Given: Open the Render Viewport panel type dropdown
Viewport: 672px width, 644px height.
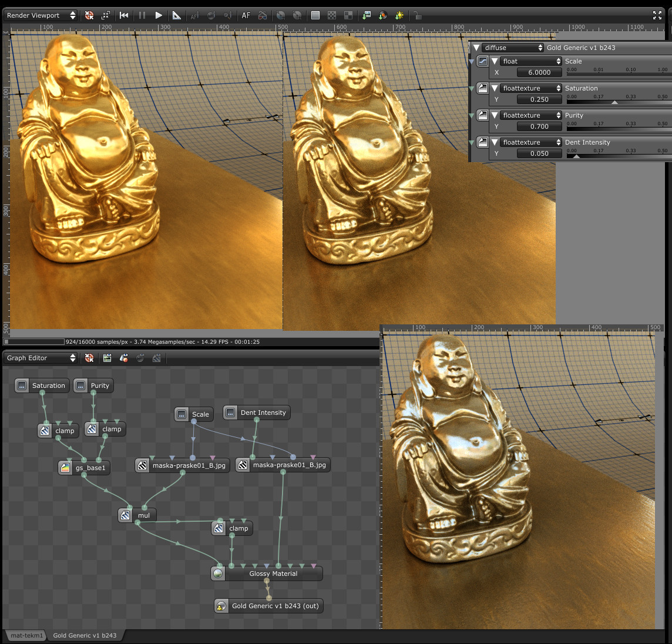Looking at the screenshot, I should pos(41,15).
